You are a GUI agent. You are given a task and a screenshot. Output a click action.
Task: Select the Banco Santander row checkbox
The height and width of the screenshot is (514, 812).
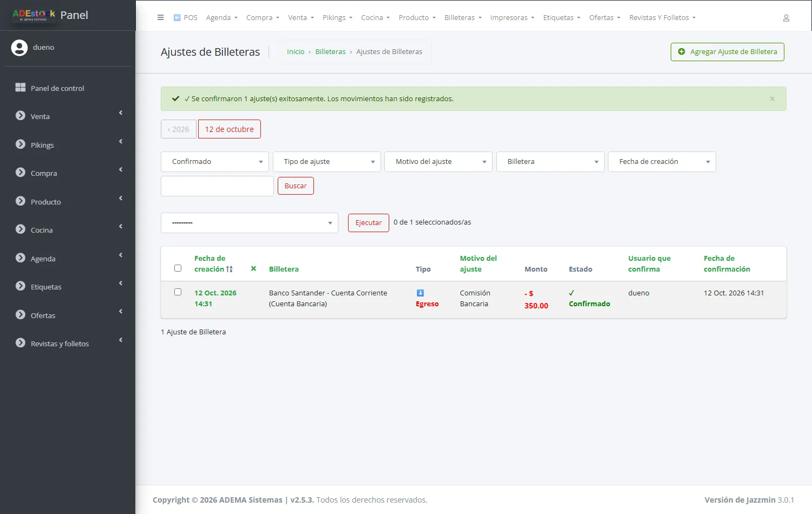(178, 292)
